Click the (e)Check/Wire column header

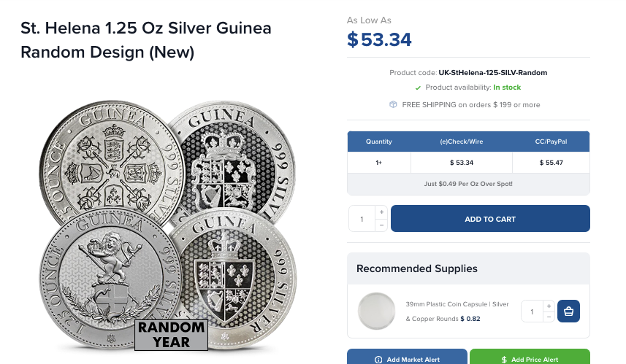tap(461, 142)
